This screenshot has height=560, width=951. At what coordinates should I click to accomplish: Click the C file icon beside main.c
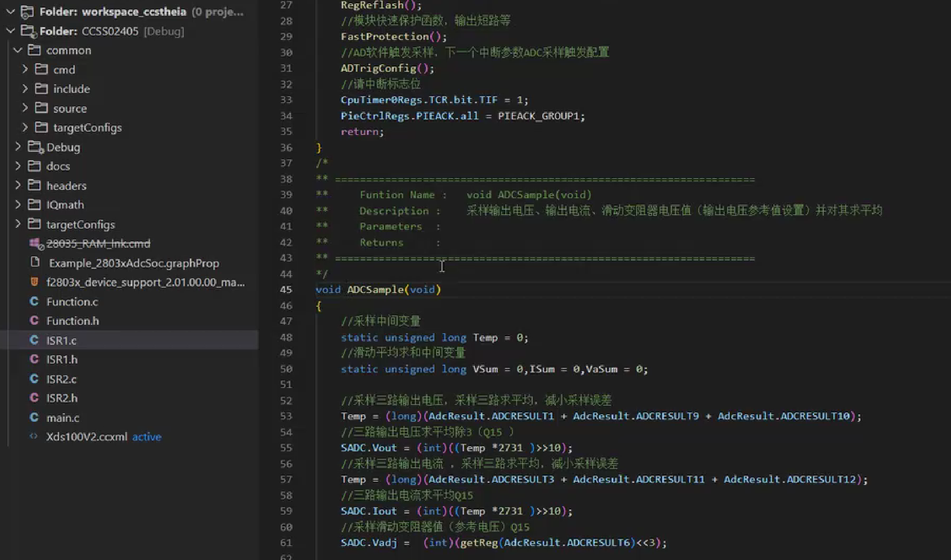click(34, 417)
